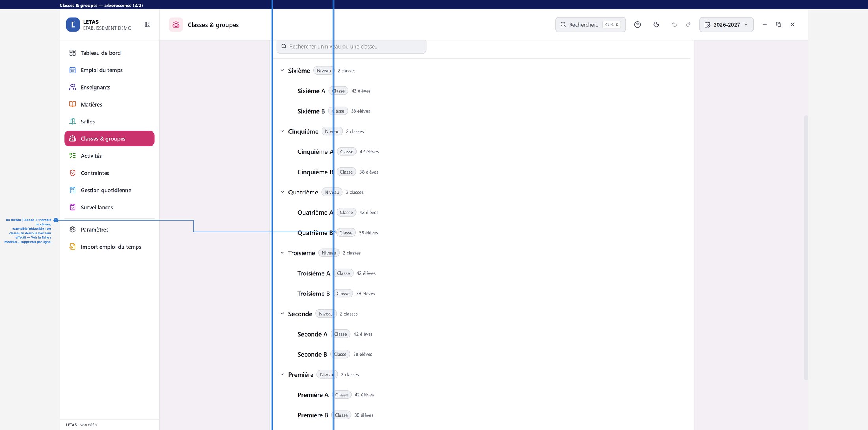Collapse the Troisième level
The width and height of the screenshot is (868, 430).
coord(282,253)
